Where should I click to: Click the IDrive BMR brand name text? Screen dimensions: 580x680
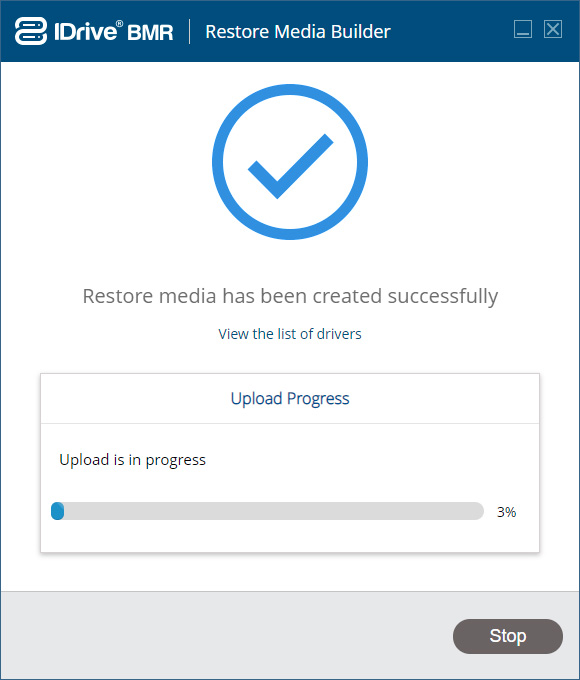click(x=114, y=32)
